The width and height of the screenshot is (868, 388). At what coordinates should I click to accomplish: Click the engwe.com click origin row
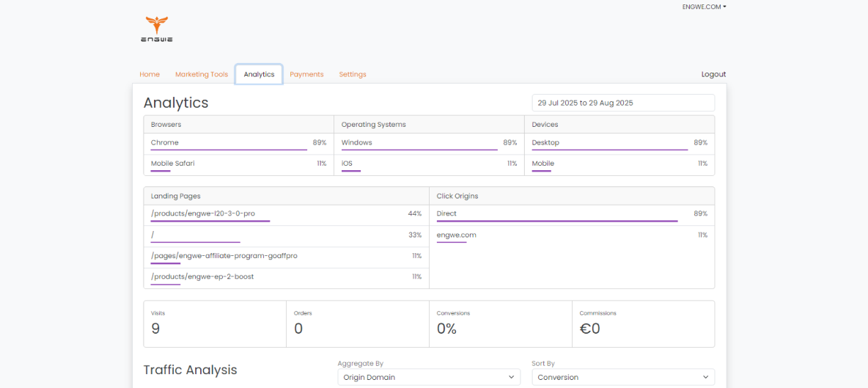click(572, 235)
